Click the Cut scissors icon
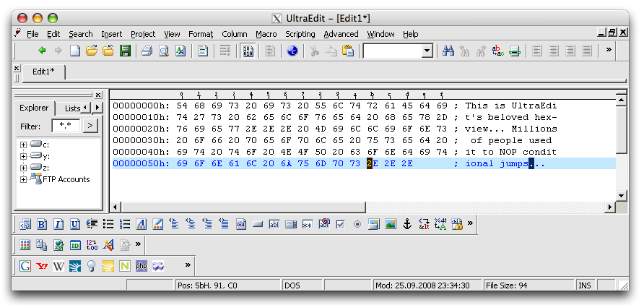The width and height of the screenshot is (644, 305). [315, 51]
